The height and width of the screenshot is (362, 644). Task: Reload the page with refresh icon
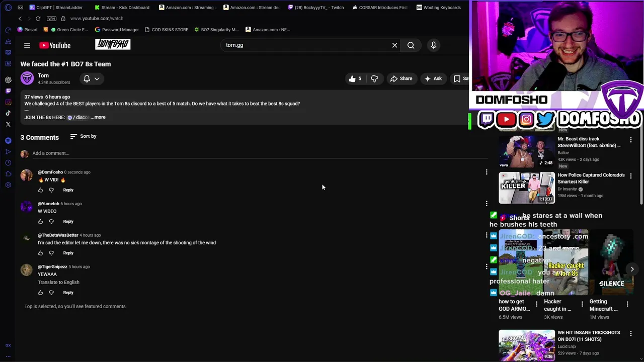point(38,19)
